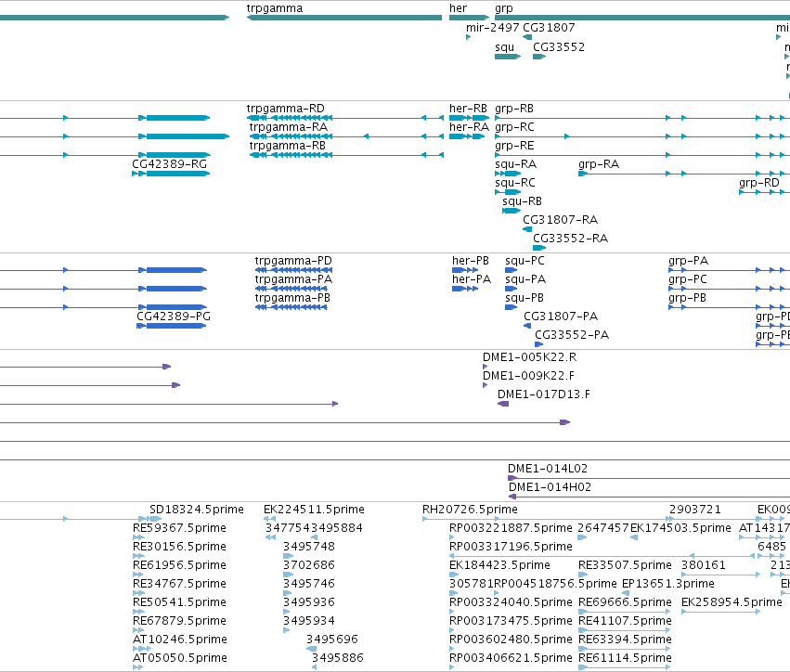Select protein grp-PC
The image size is (790, 672).
(729, 289)
